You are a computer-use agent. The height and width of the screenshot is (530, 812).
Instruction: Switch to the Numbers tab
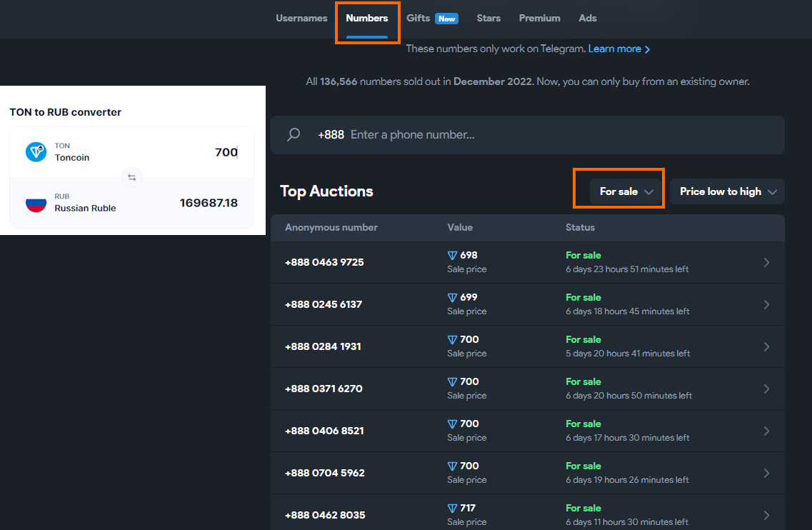point(366,18)
